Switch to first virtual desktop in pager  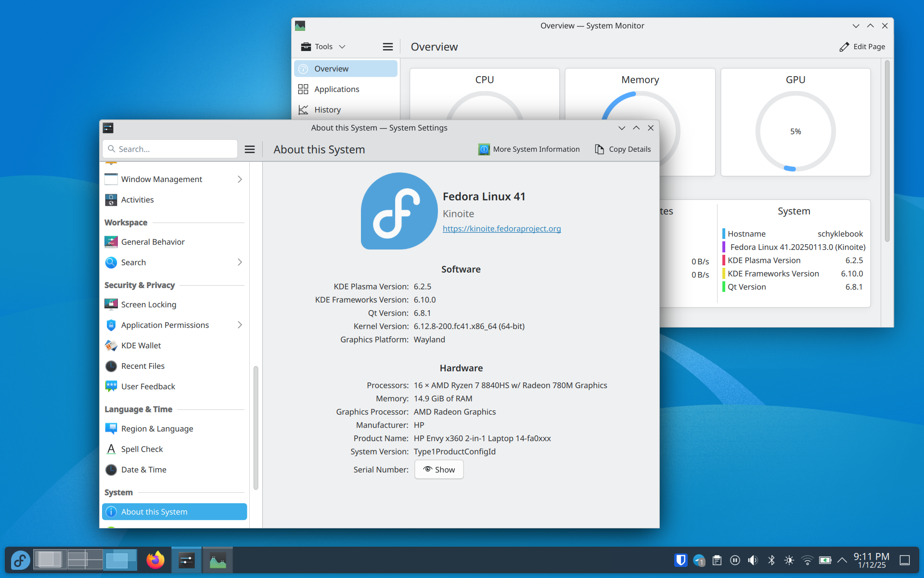50,560
